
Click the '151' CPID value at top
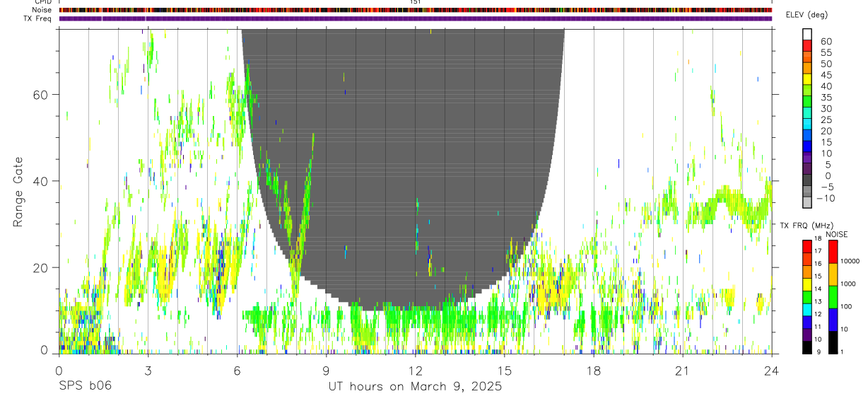point(415,2)
